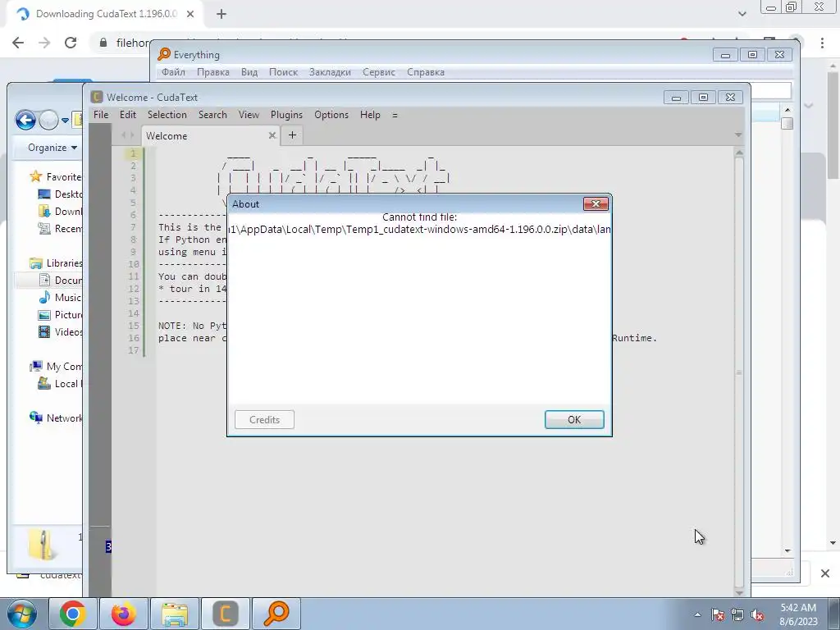This screenshot has width=840, height=630.
Task: Go back in Chrome browser
Action: (18, 43)
